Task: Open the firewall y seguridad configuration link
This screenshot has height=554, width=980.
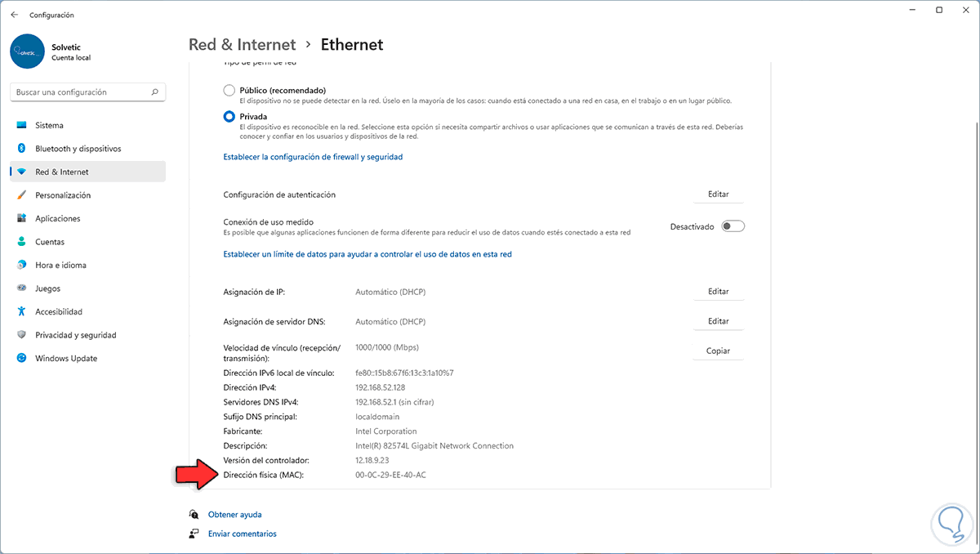Action: point(313,157)
